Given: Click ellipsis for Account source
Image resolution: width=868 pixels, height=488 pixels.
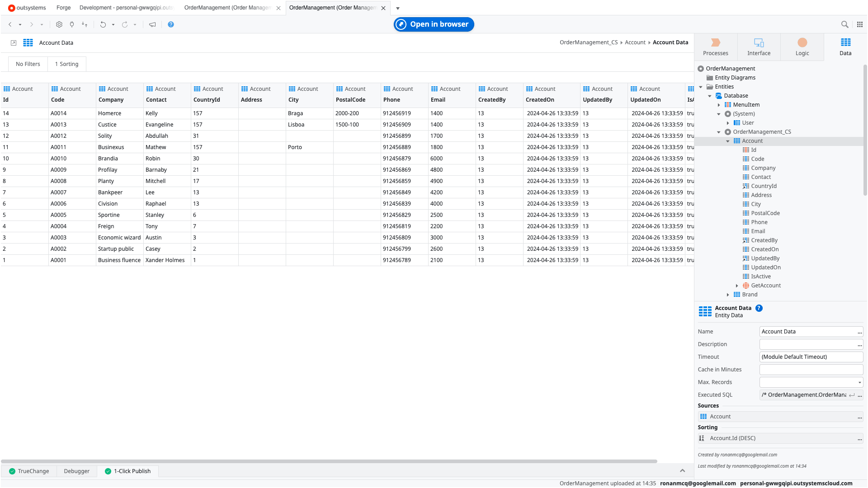Looking at the screenshot, I should click(x=860, y=417).
